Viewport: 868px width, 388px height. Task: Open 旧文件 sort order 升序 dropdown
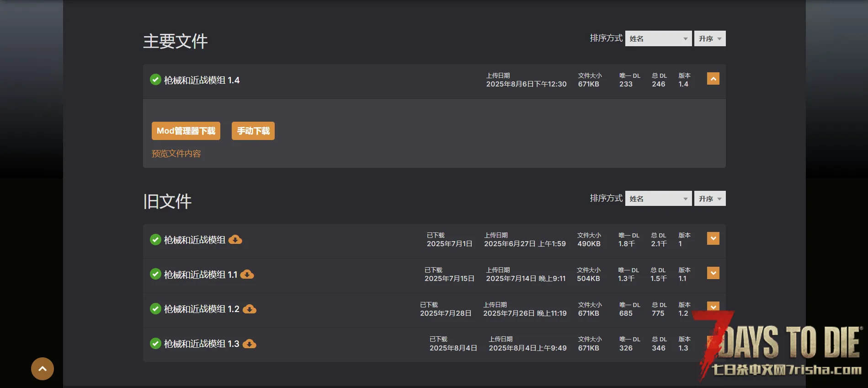click(709, 199)
